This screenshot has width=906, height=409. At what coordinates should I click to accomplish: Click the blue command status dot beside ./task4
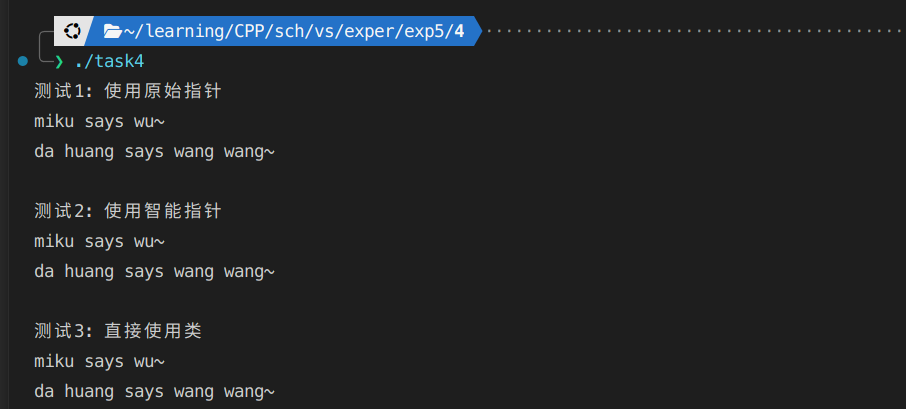point(23,61)
